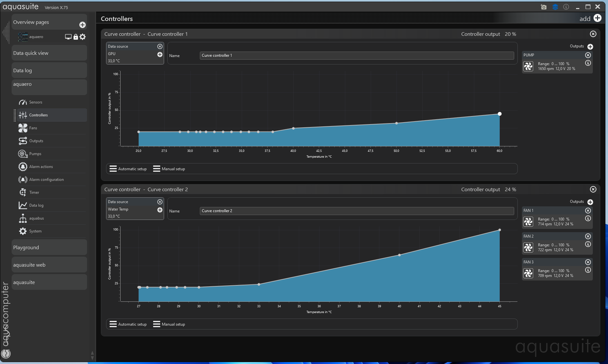Select the Controllers sidebar item
This screenshot has width=608, height=364.
52,115
